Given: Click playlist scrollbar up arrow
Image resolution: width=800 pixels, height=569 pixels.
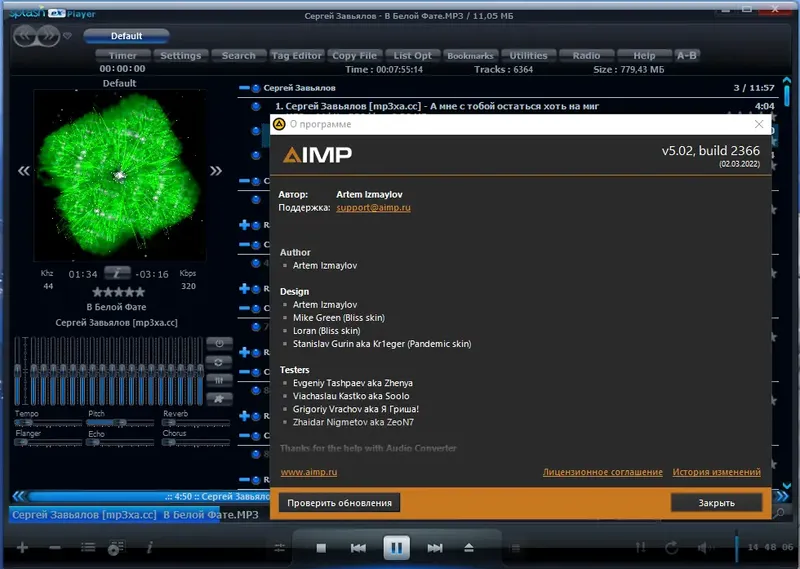Looking at the screenshot, I should pos(787,81).
